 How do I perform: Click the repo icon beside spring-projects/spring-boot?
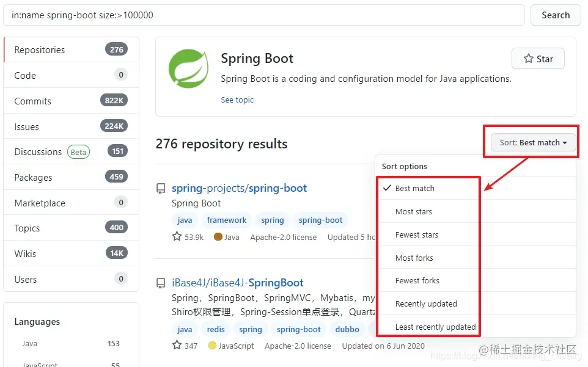(x=161, y=188)
